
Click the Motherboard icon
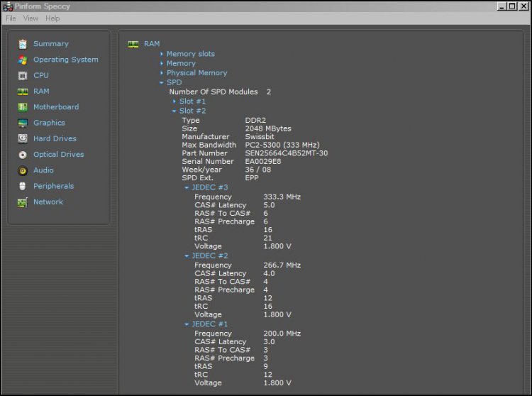click(23, 107)
